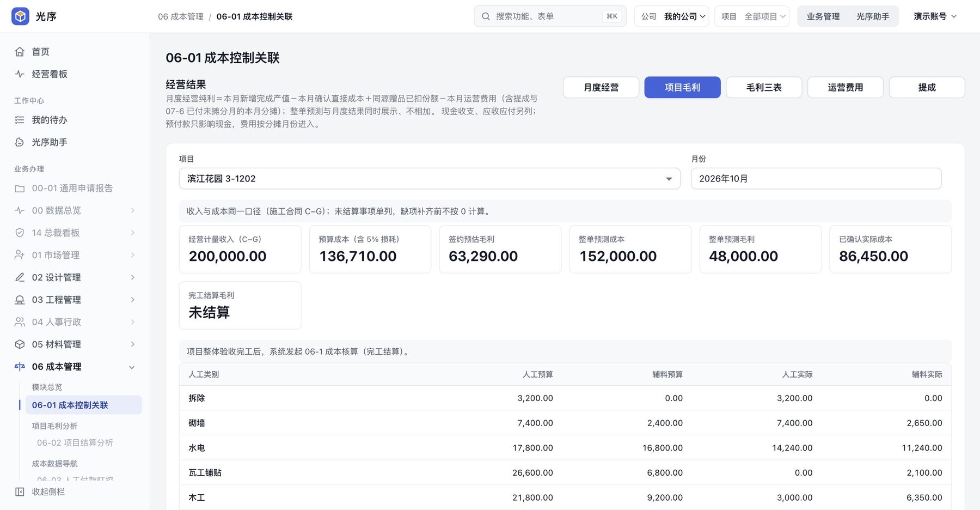This screenshot has width=980, height=510.
Task: Click 00-01 通用申请报告 folder icon
Action: pos(20,189)
